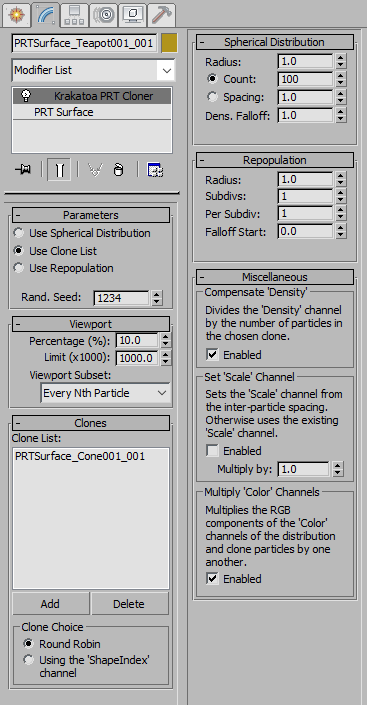Open the Motion panel tab

click(x=103, y=15)
